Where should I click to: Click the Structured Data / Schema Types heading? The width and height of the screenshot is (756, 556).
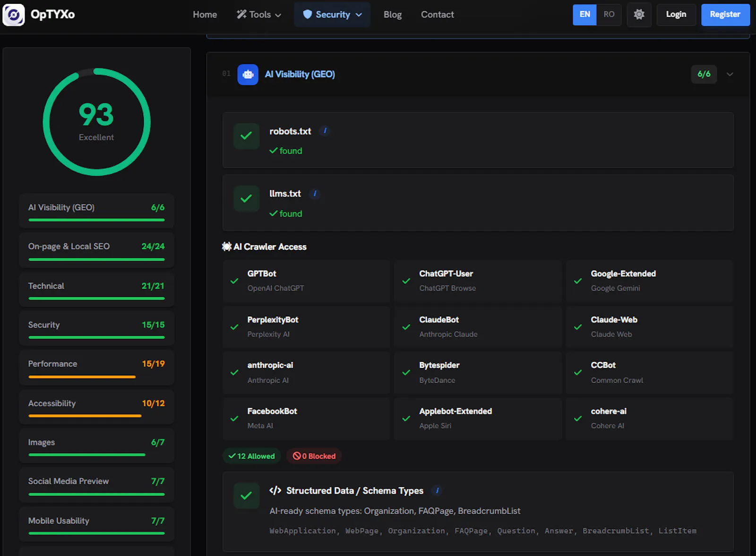point(355,490)
